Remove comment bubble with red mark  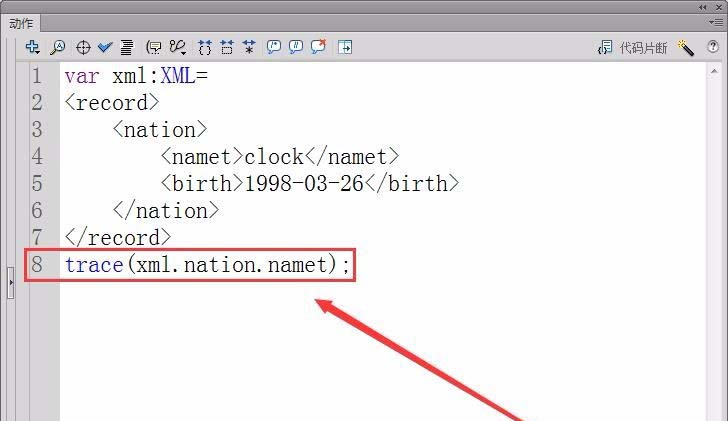click(318, 46)
